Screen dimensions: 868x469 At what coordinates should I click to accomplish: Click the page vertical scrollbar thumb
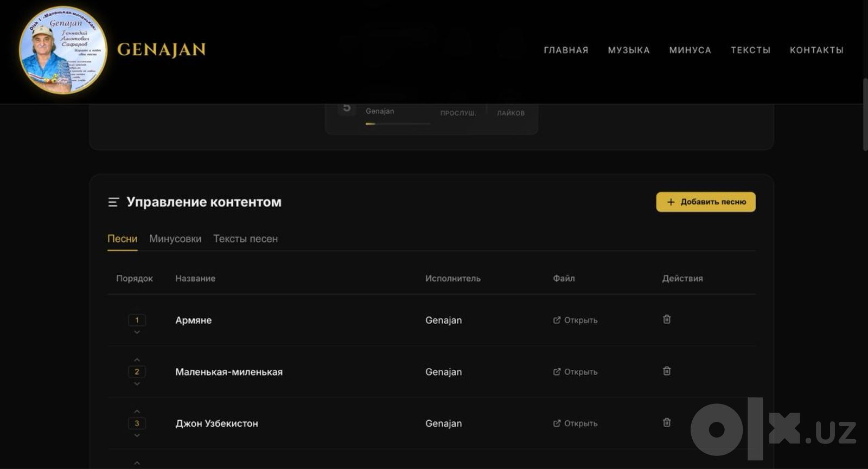865,114
